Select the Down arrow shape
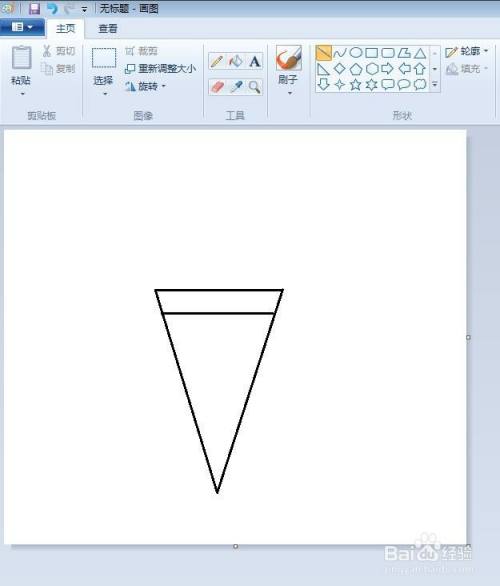 (x=323, y=84)
